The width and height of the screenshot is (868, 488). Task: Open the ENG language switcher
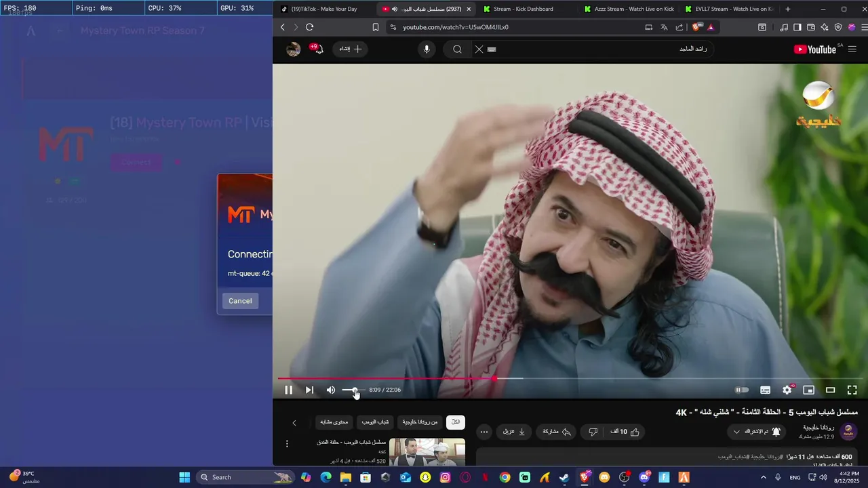(795, 477)
